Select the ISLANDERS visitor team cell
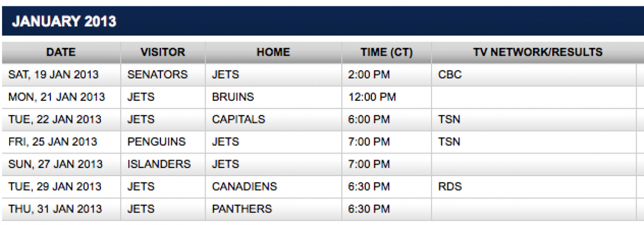This screenshot has height=225, width=644. 159,164
